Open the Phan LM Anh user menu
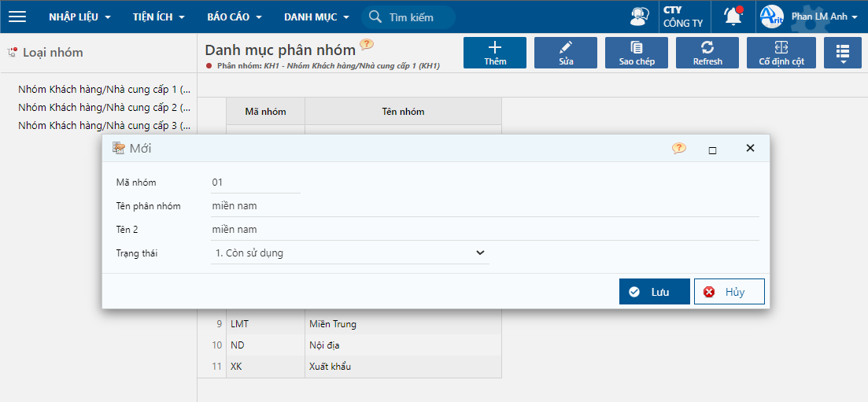 coord(824,17)
